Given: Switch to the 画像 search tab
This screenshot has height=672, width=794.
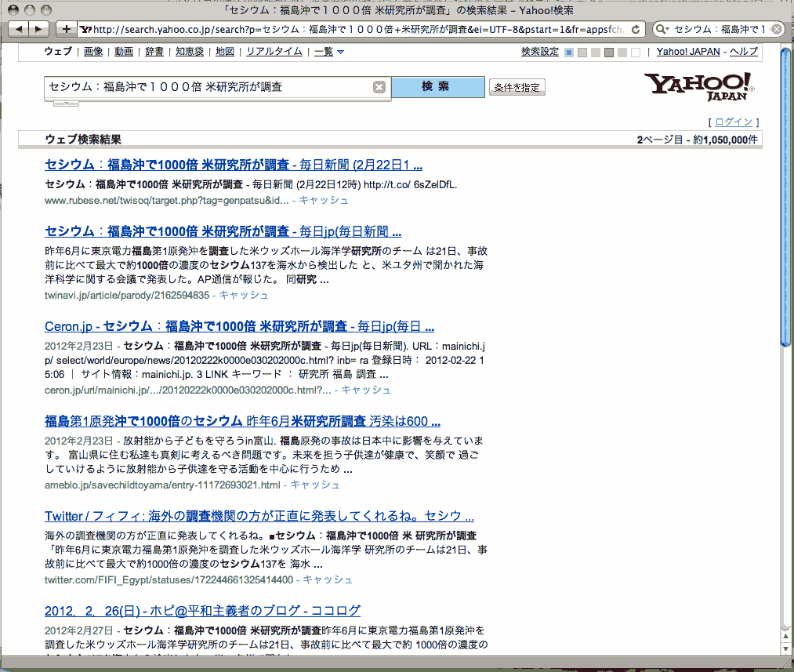Looking at the screenshot, I should tap(93, 52).
